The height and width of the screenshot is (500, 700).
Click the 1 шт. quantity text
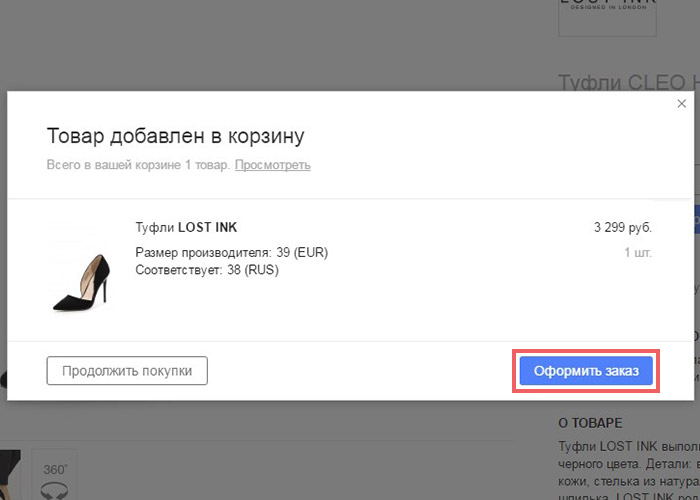(638, 253)
